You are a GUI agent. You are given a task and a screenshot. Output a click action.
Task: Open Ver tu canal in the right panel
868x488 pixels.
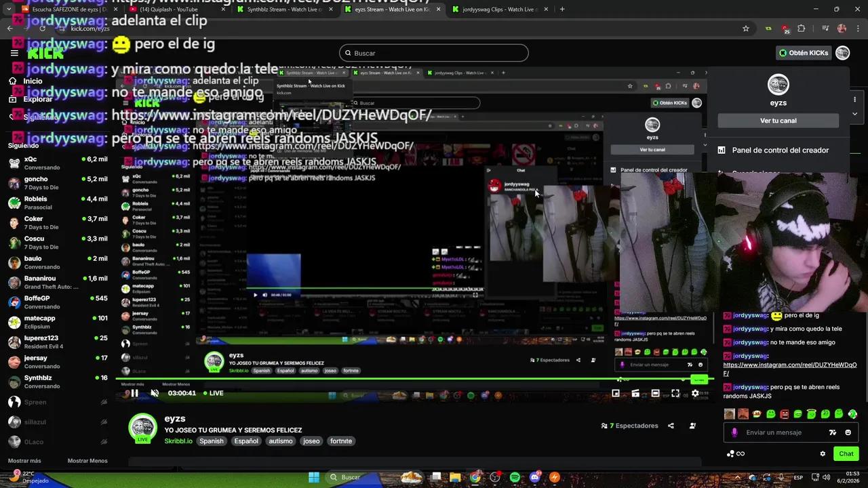tap(778, 120)
